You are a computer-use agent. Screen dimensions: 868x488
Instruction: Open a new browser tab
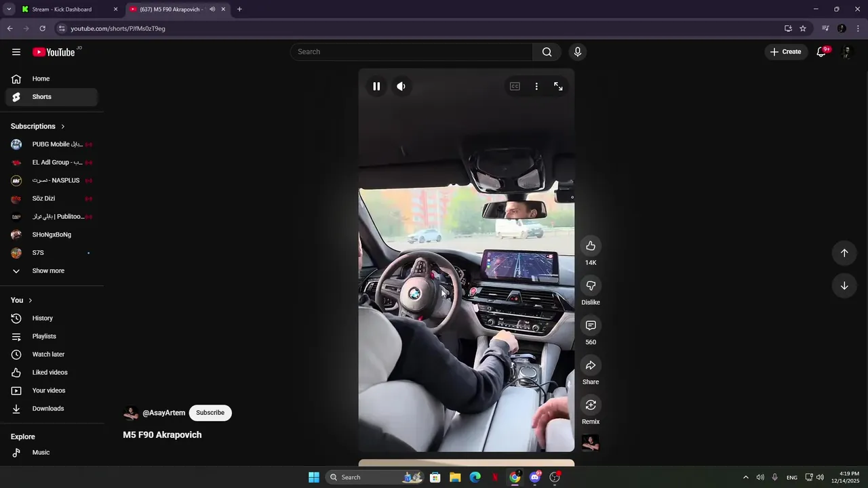239,9
